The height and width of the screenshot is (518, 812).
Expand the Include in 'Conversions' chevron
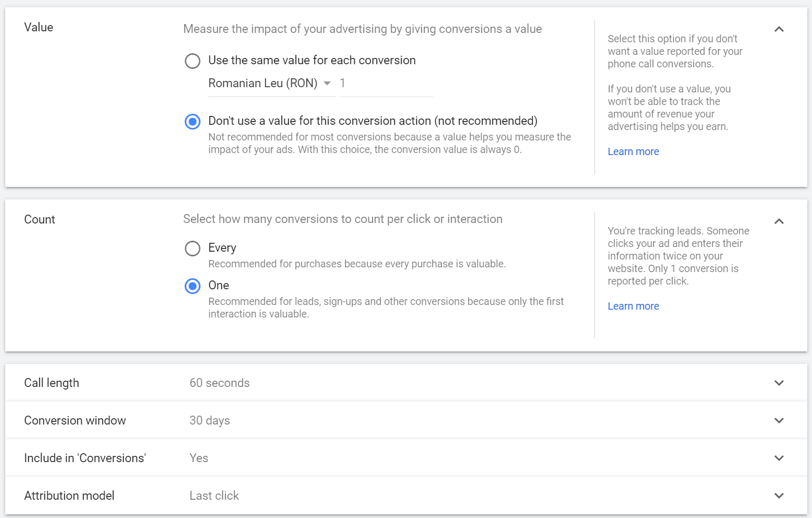[x=779, y=458]
